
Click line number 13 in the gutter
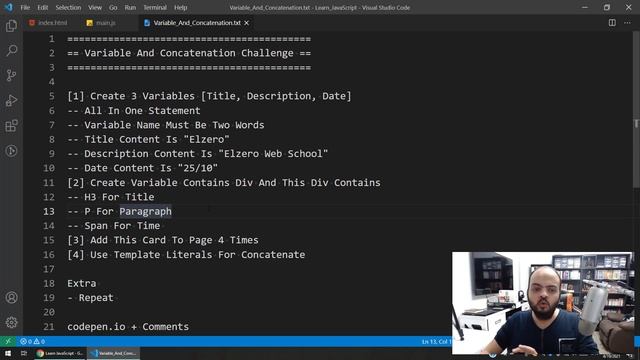coord(49,211)
